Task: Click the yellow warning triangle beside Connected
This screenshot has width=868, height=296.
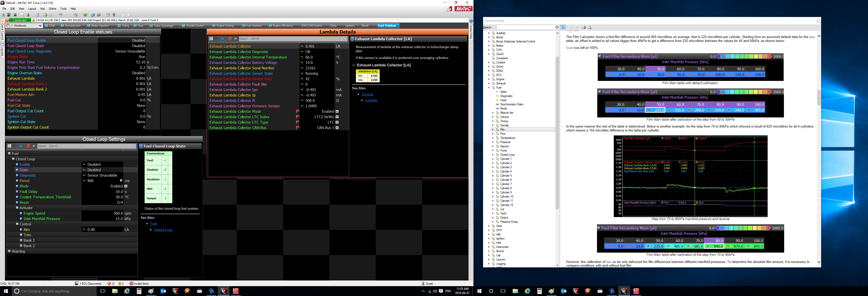Action: coord(33,20)
